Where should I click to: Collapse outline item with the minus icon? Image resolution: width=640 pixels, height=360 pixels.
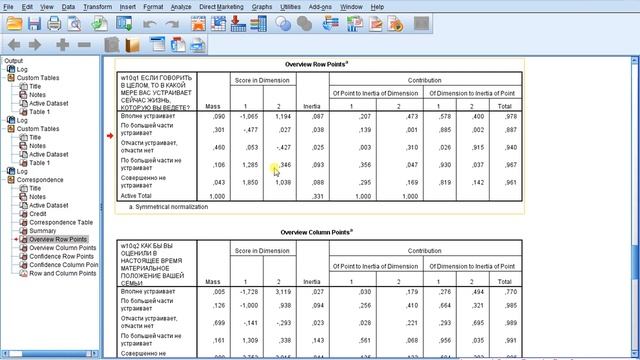click(x=84, y=44)
